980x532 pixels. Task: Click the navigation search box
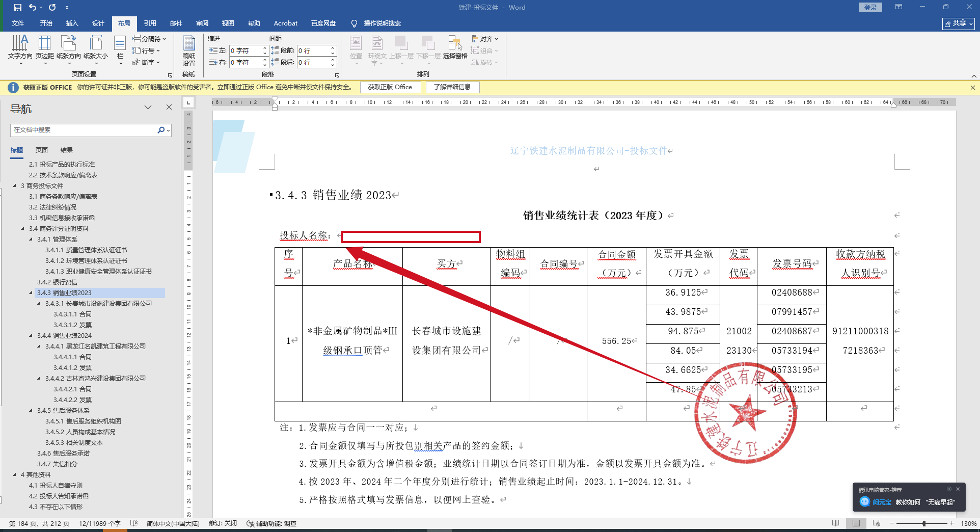click(x=84, y=130)
